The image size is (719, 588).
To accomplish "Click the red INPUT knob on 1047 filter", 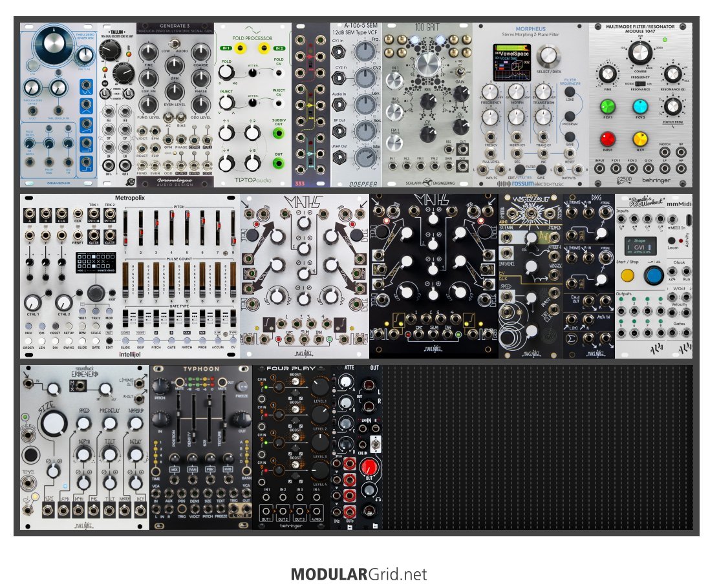I will coord(608,138).
